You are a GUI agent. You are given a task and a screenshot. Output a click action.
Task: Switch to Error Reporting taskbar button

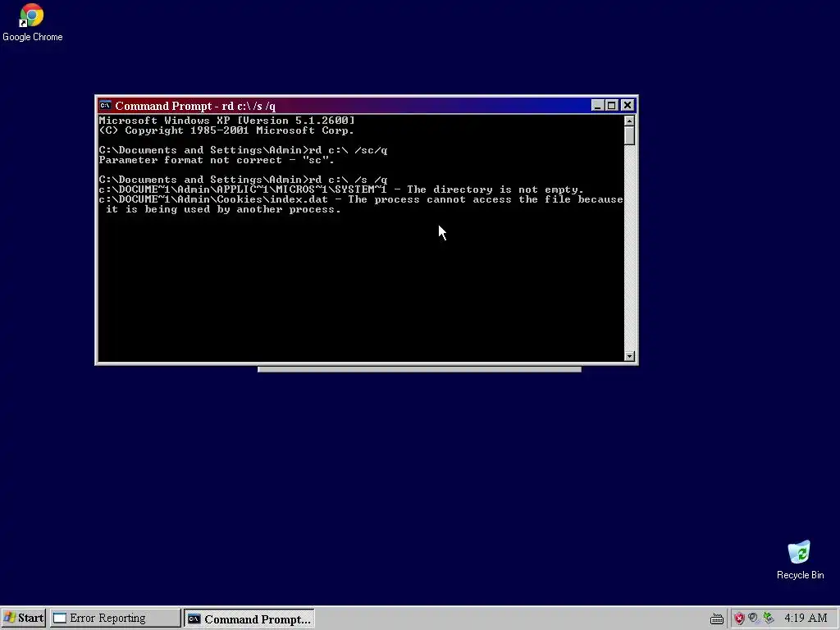coord(115,619)
